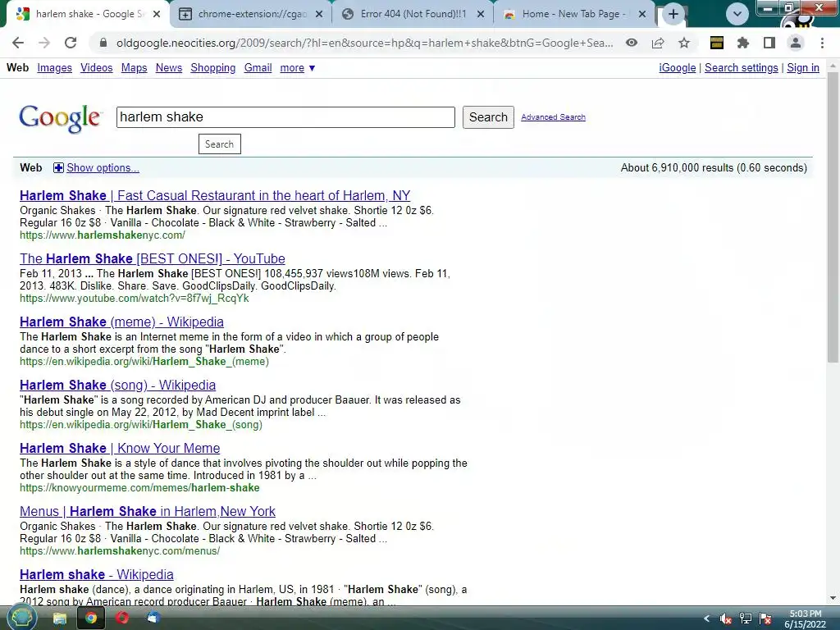Open Chrome's three-dot menu
Image resolution: width=840 pixels, height=630 pixels.
822,43
